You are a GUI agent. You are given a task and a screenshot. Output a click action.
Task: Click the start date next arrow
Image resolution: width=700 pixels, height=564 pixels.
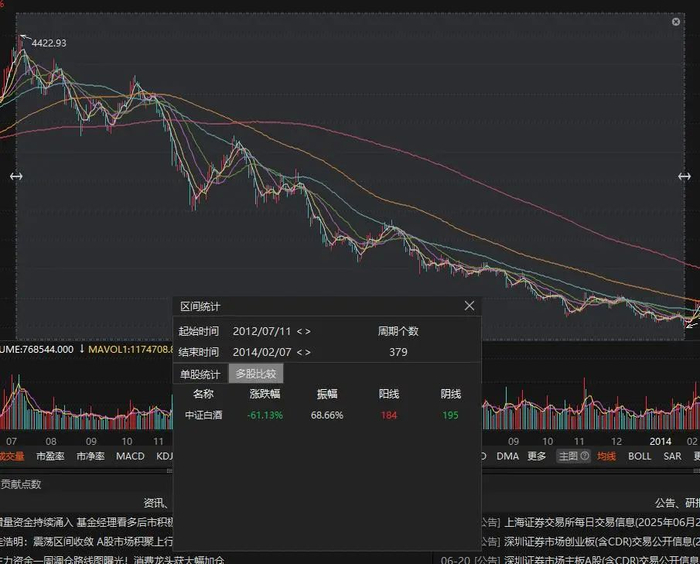(x=307, y=331)
